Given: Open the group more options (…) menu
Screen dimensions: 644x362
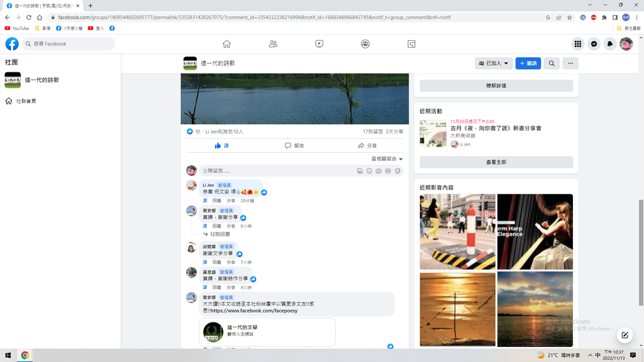Looking at the screenshot, I should click(x=570, y=63).
